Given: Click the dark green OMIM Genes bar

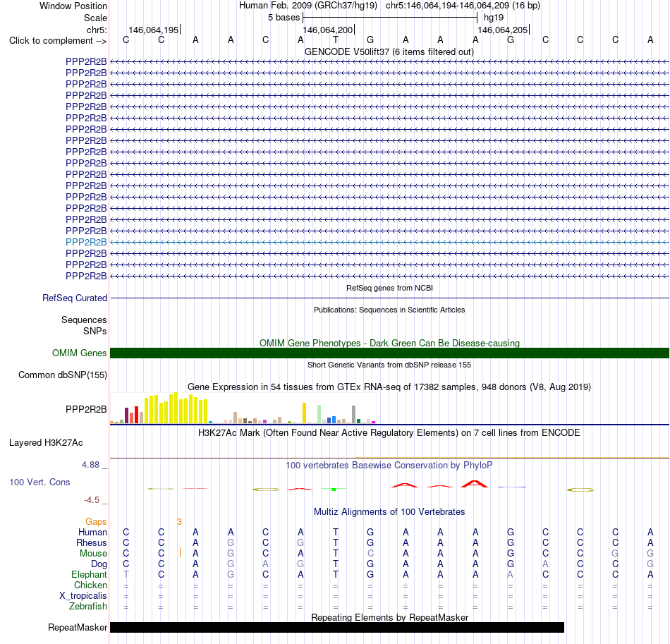Looking at the screenshot, I should coord(389,353).
